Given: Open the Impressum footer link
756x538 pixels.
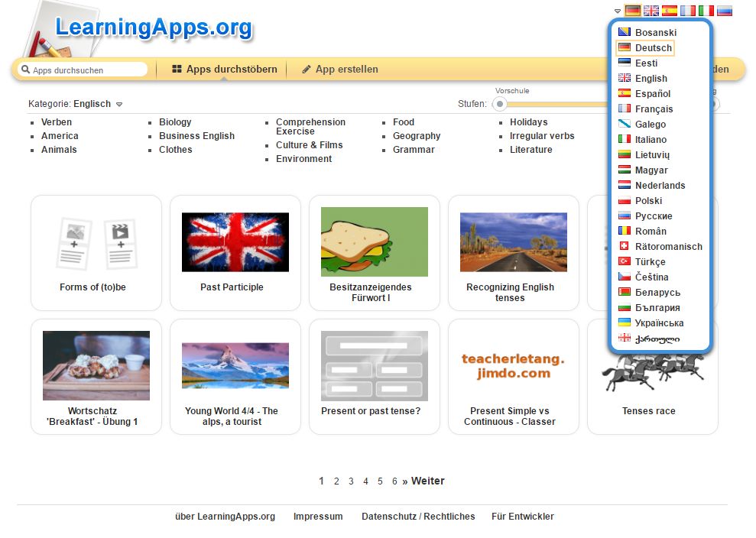Looking at the screenshot, I should 318,516.
